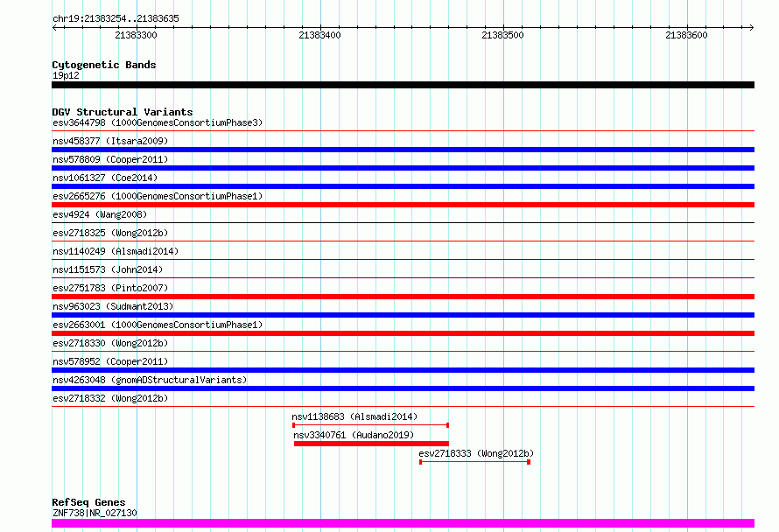
Task: Click nsv1061327 (Coe2014) variant label
Action: click(x=105, y=178)
